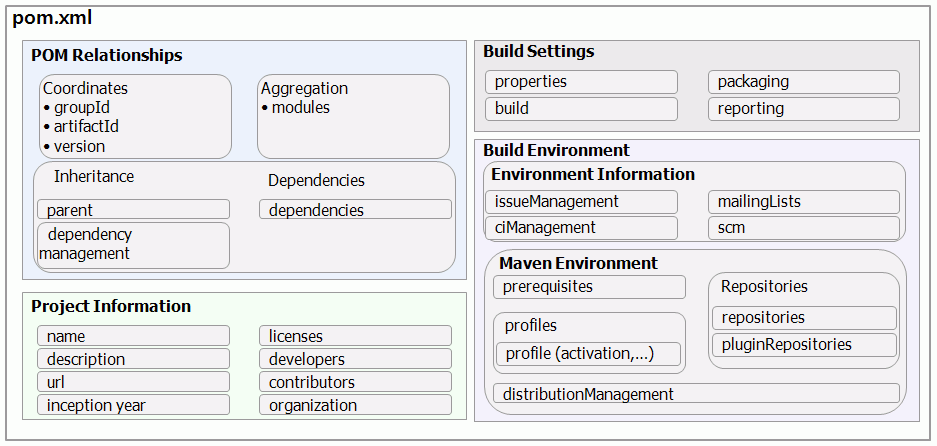The image size is (937, 446).
Task: Select the build element box
Action: pyautogui.click(x=581, y=108)
